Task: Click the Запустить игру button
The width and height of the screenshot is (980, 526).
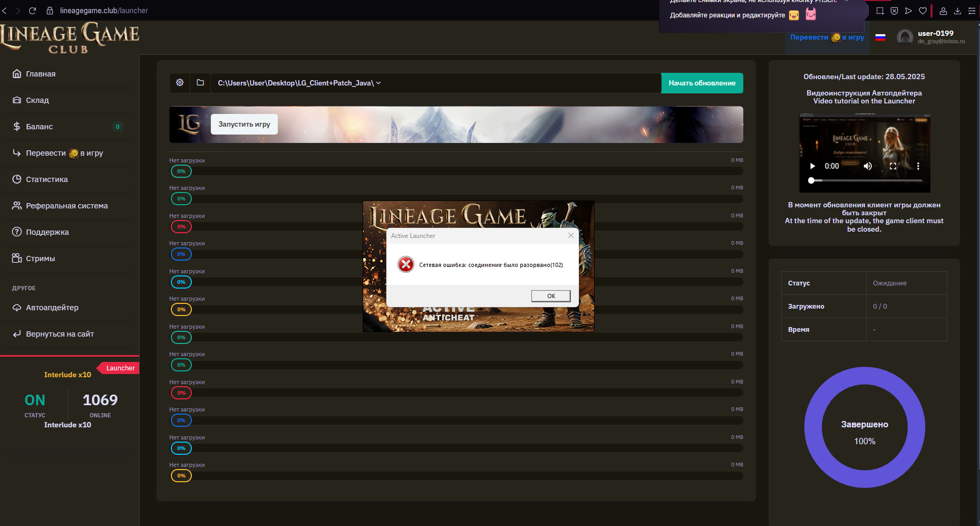Action: pyautogui.click(x=244, y=125)
